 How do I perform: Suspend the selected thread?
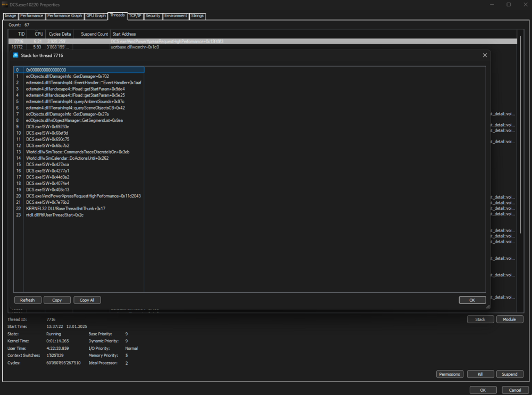coord(510,374)
